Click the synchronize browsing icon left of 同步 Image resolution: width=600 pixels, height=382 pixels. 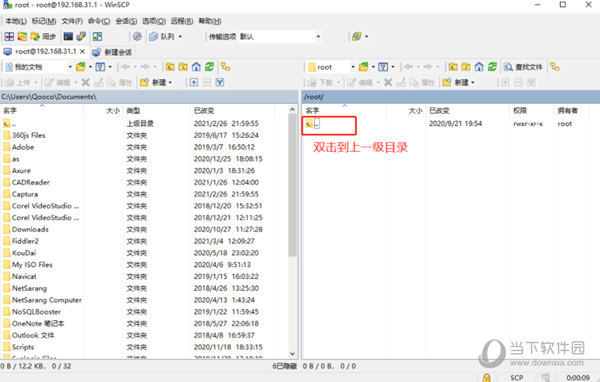22,36
